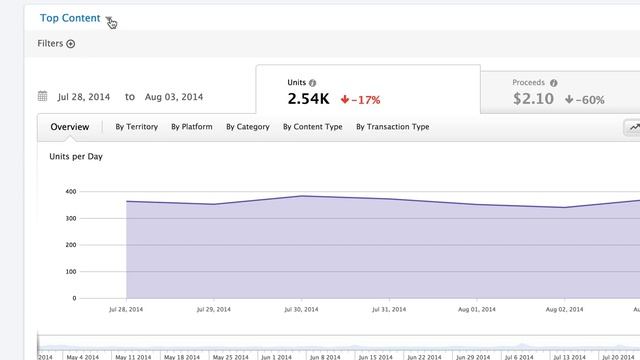Click the 300 y-axis label
Image resolution: width=640 pixels, height=360 pixels.
coord(71,218)
